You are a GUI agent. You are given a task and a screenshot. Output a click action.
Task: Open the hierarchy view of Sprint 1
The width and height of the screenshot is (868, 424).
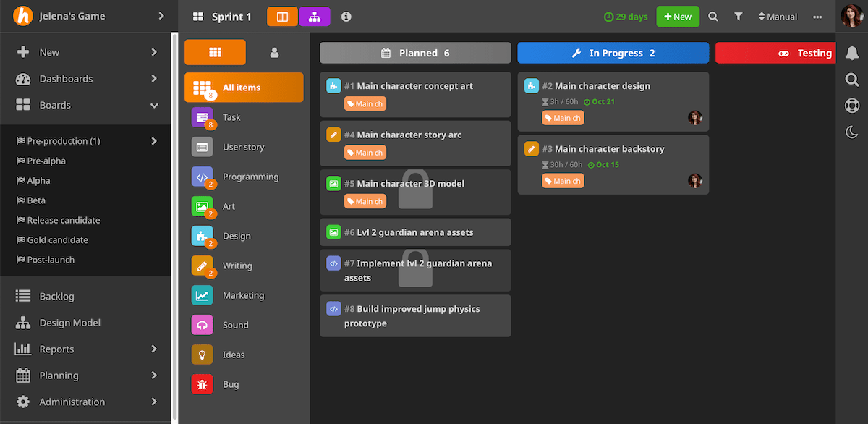[x=315, y=15]
